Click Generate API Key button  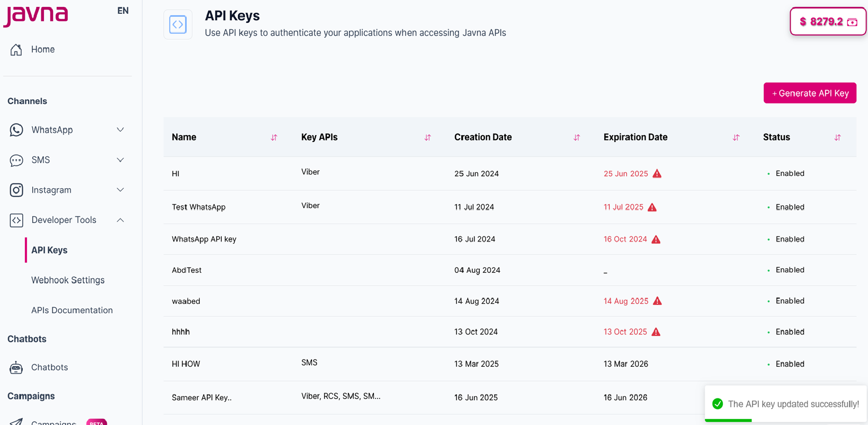pos(810,93)
